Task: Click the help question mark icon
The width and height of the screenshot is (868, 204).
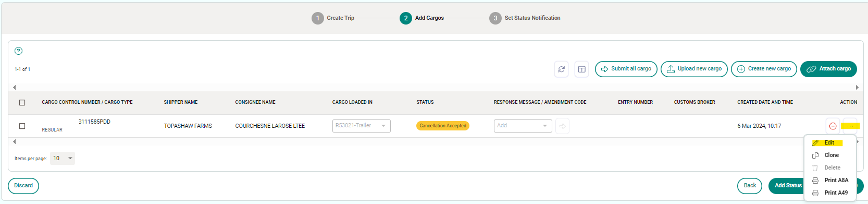Action: [18, 51]
